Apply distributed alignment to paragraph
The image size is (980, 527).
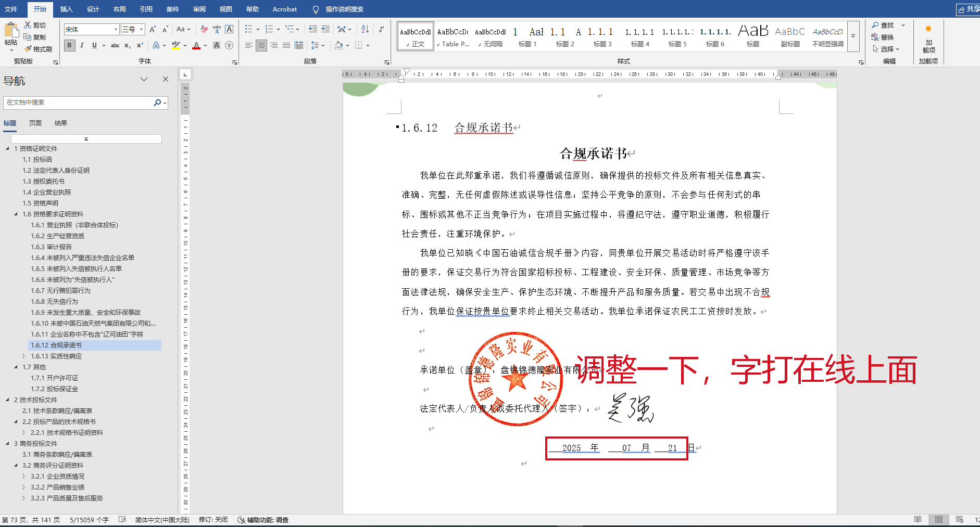(x=299, y=45)
